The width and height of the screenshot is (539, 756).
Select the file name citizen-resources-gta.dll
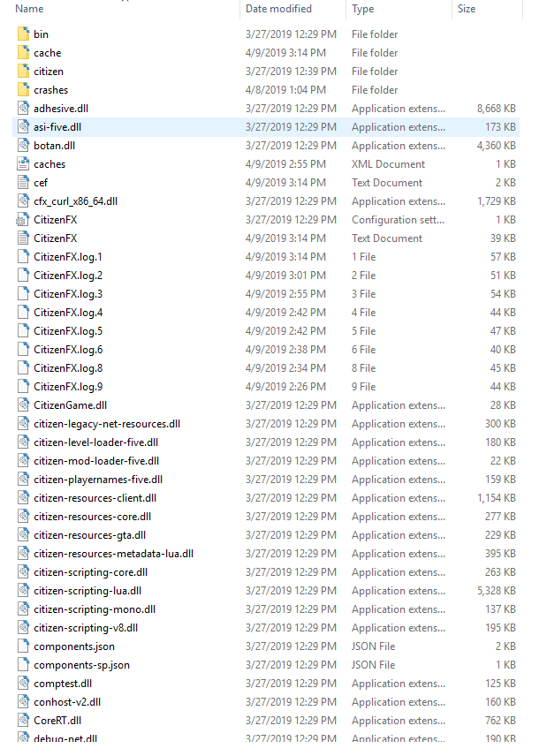pyautogui.click(x=90, y=535)
